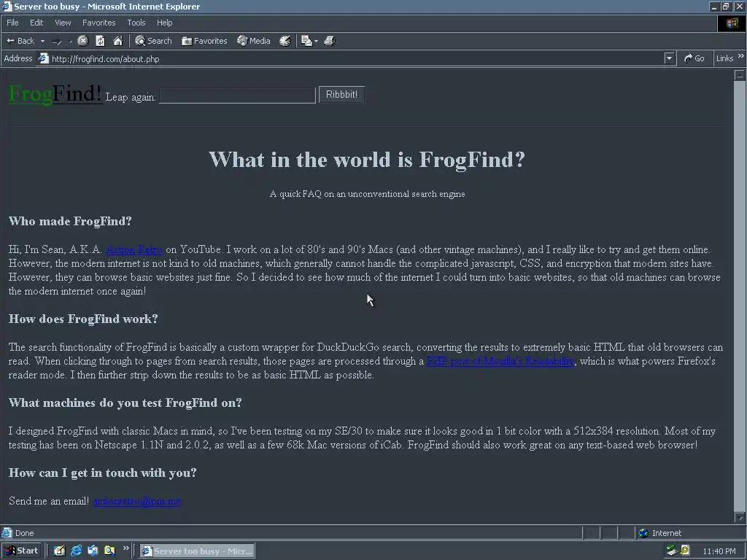
Task: Click the IE title bar icon
Action: [7, 6]
